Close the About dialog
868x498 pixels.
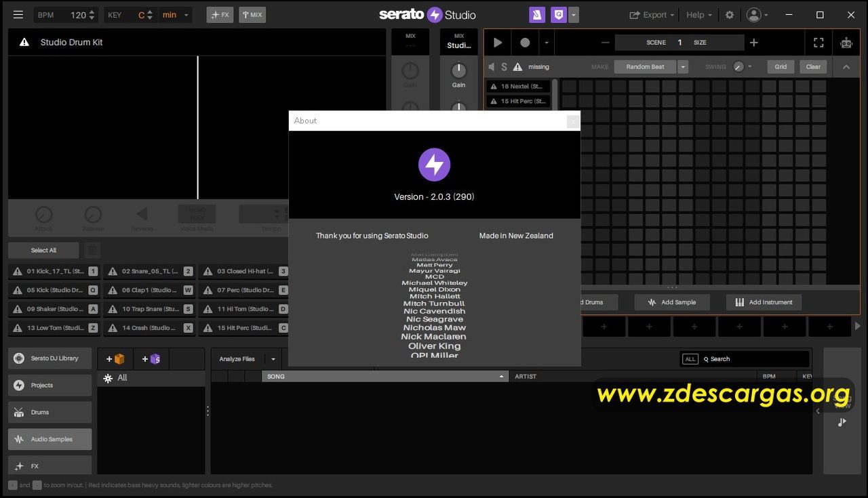573,121
